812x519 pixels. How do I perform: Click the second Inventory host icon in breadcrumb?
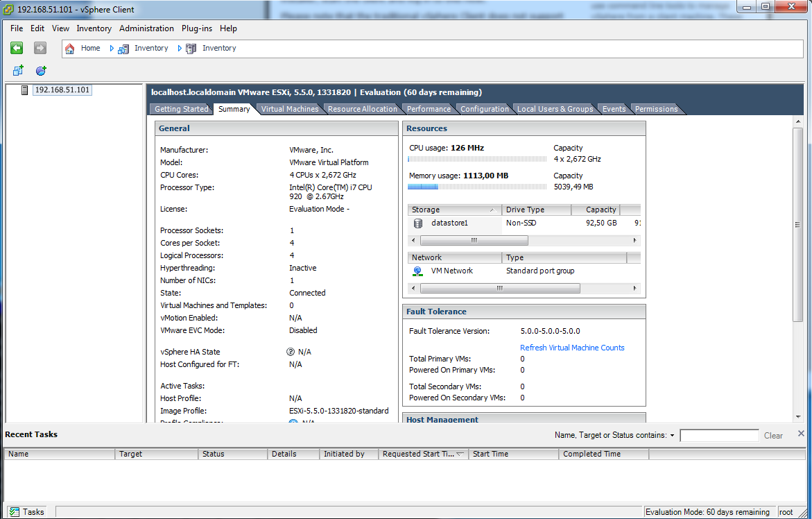tap(191, 49)
